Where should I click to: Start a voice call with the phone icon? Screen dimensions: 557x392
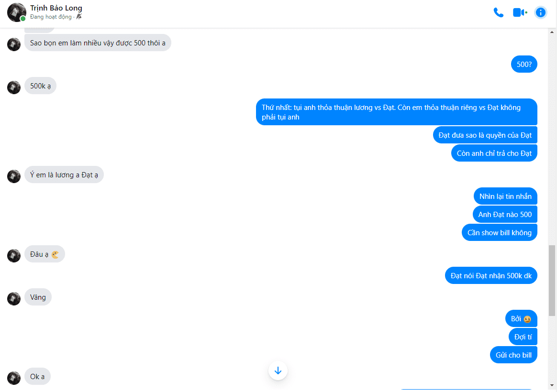pyautogui.click(x=499, y=12)
